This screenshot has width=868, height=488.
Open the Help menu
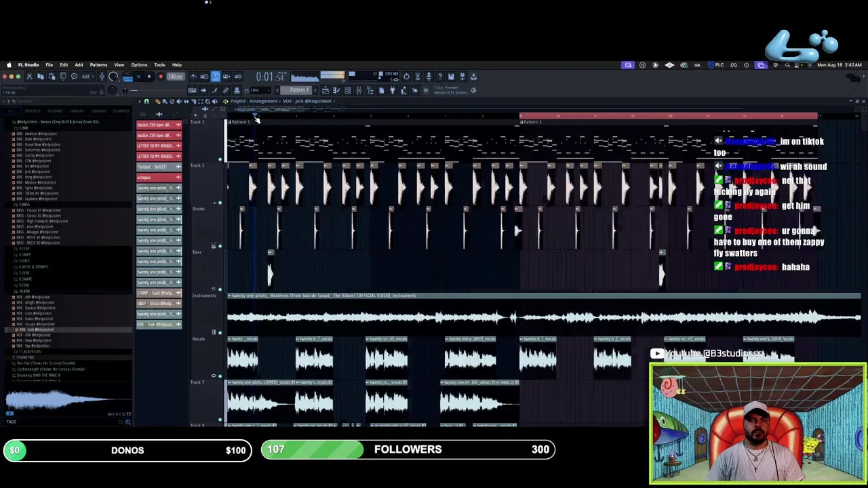176,65
